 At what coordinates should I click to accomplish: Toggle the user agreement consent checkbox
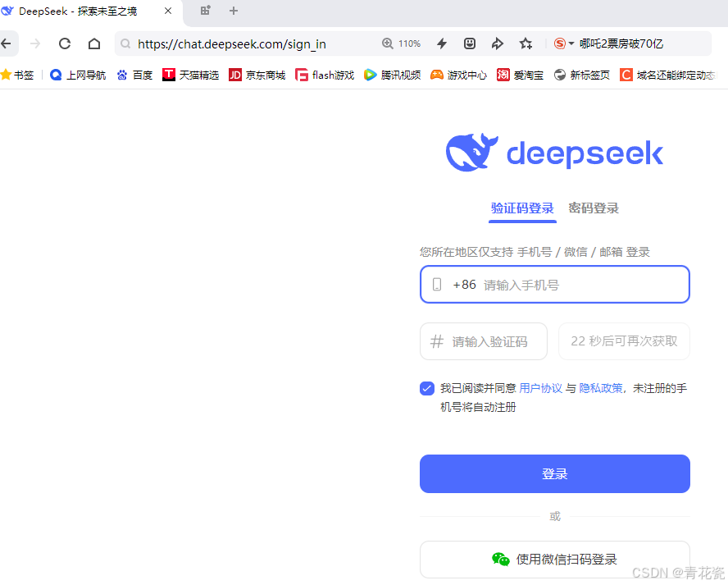[x=426, y=388]
